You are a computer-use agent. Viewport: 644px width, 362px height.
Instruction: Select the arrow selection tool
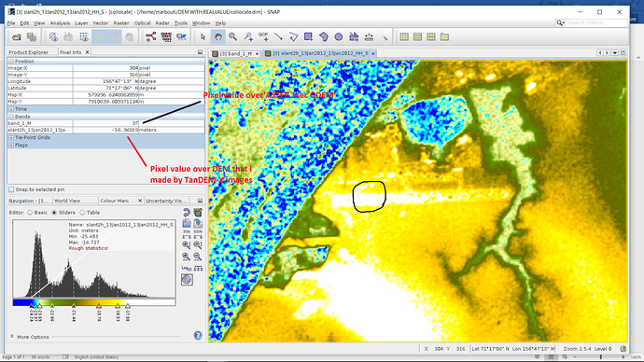coord(203,37)
